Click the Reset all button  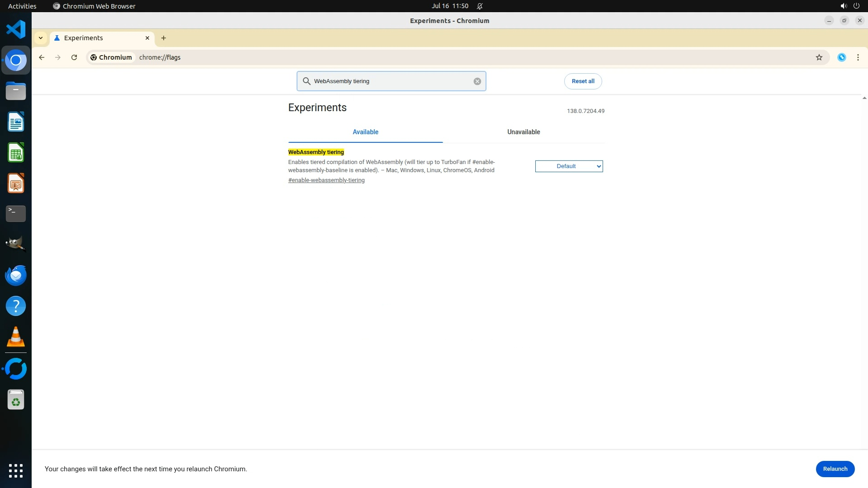pos(583,81)
